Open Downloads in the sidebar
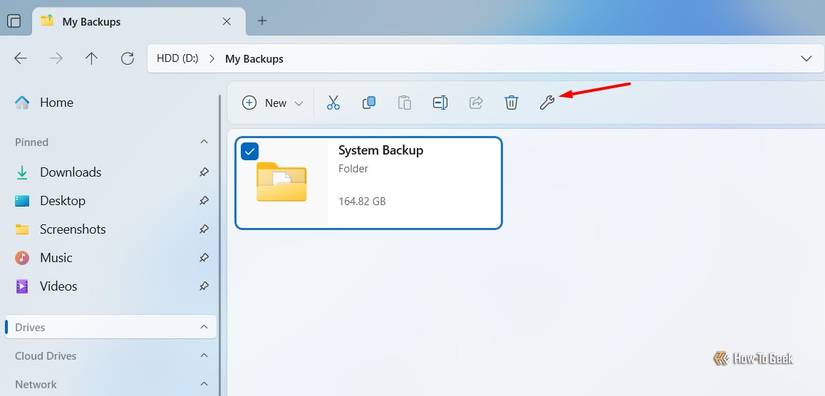 pyautogui.click(x=71, y=172)
